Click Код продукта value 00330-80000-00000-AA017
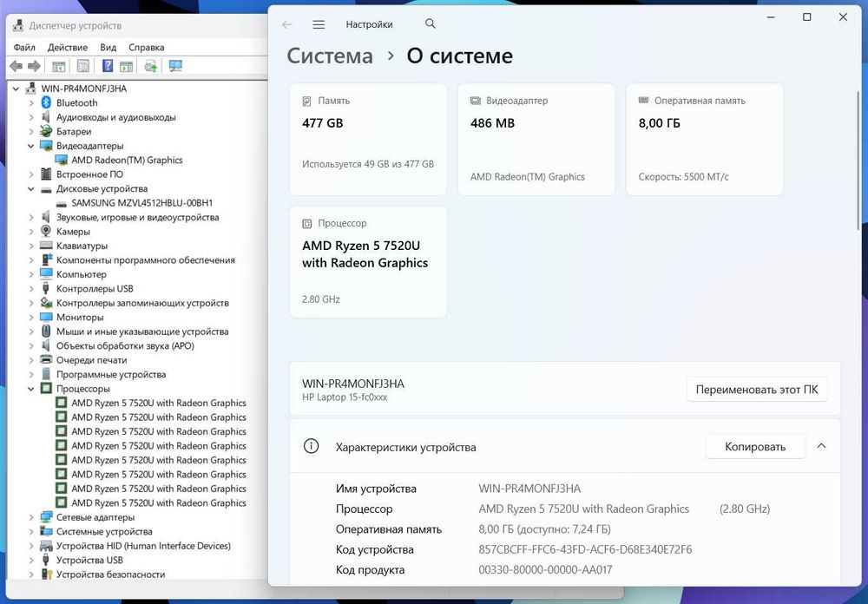Image resolution: width=868 pixels, height=604 pixels. click(545, 569)
